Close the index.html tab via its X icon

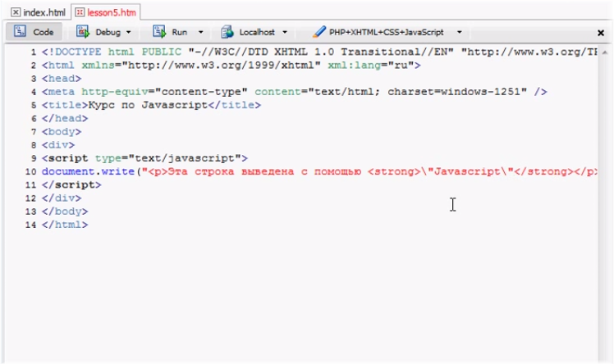pyautogui.click(x=16, y=12)
